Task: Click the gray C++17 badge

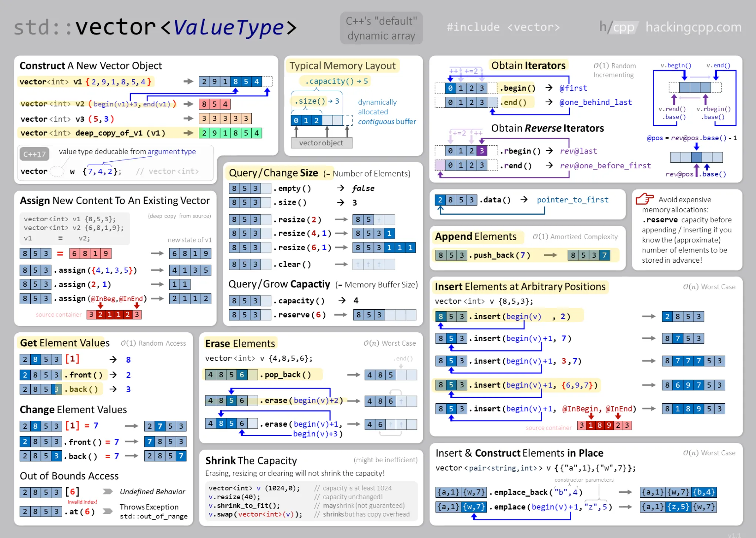Action: pyautogui.click(x=34, y=154)
